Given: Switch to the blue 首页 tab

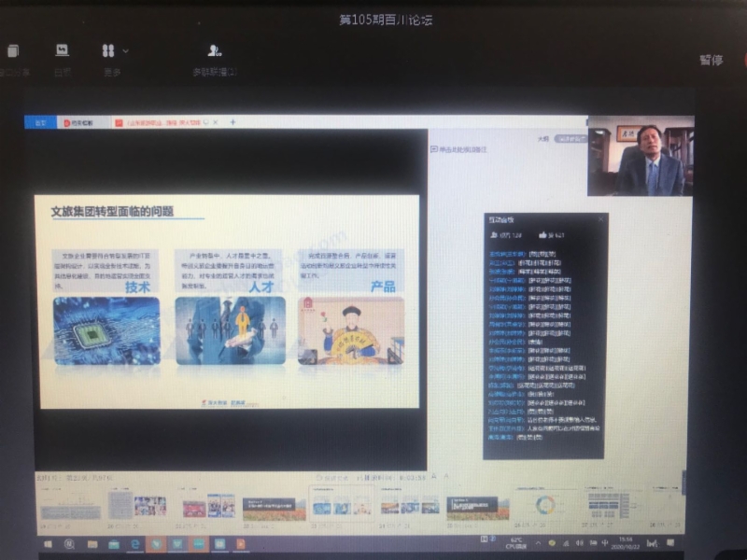Looking at the screenshot, I should pyautogui.click(x=40, y=122).
